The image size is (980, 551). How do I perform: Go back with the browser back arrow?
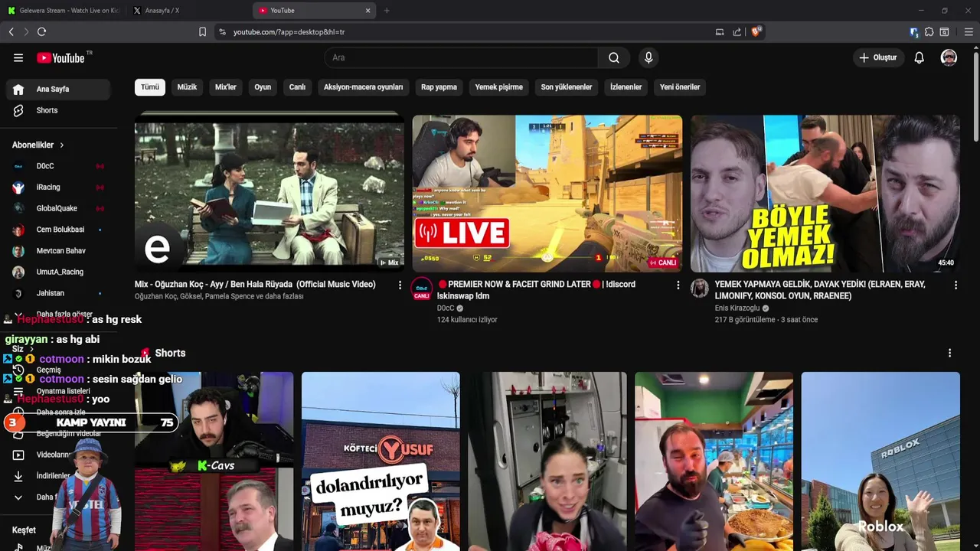(11, 31)
